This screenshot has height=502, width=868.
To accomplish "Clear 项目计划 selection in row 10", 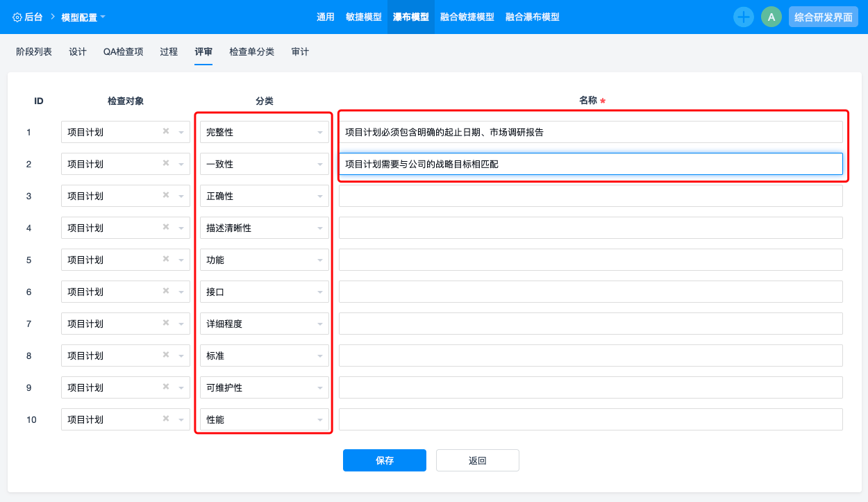I will pos(166,419).
